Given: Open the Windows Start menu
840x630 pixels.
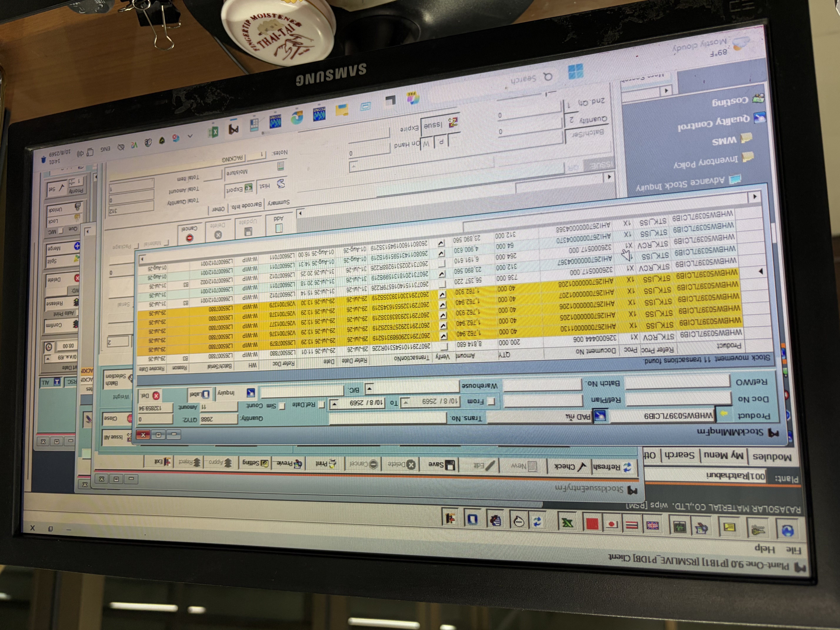Looking at the screenshot, I should [576, 71].
